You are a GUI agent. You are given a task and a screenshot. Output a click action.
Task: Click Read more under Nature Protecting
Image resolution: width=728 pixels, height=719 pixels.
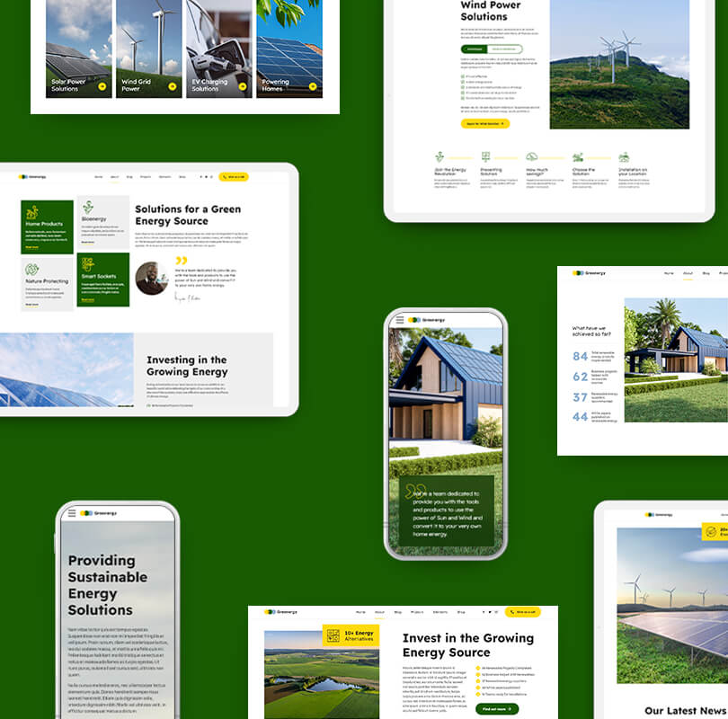32,305
